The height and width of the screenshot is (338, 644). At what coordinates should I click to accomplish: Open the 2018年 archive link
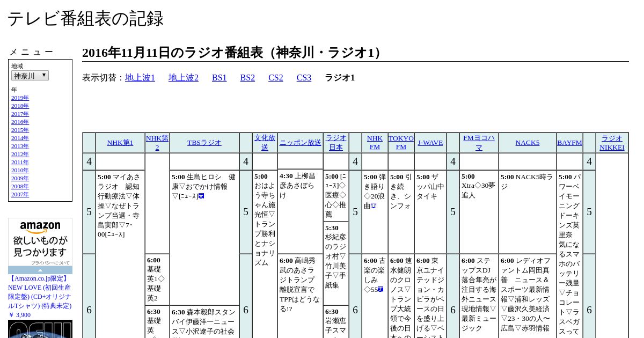point(20,106)
